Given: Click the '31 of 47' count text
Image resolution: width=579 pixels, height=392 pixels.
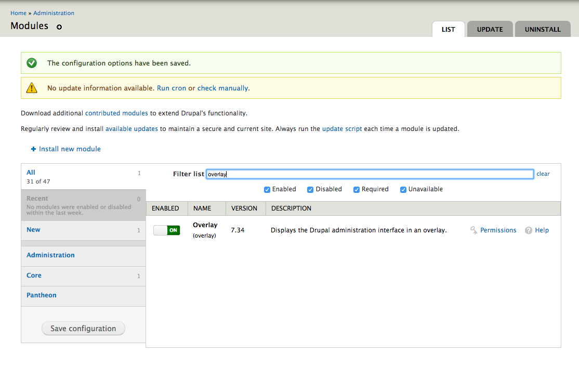Looking at the screenshot, I should coord(38,181).
